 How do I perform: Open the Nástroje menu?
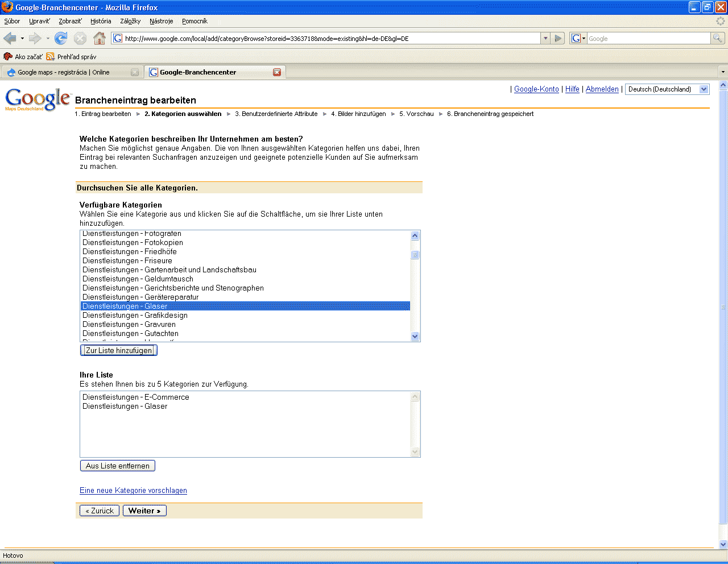161,21
